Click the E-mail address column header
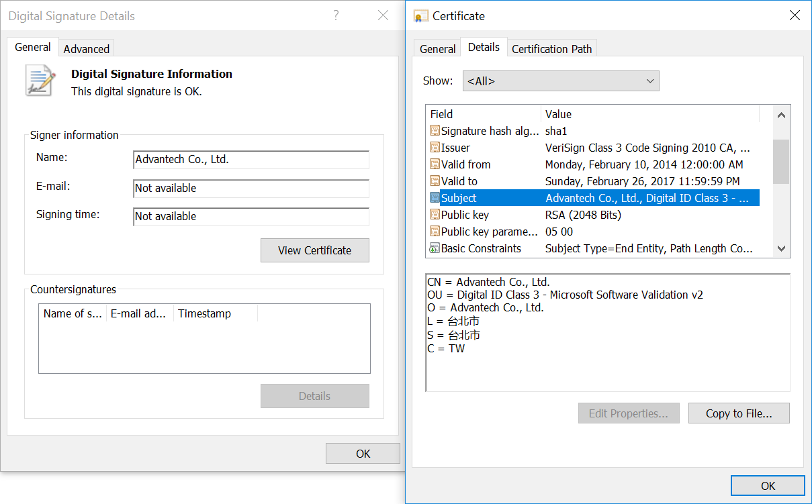Screen dimensions: 812x504 coord(140,313)
